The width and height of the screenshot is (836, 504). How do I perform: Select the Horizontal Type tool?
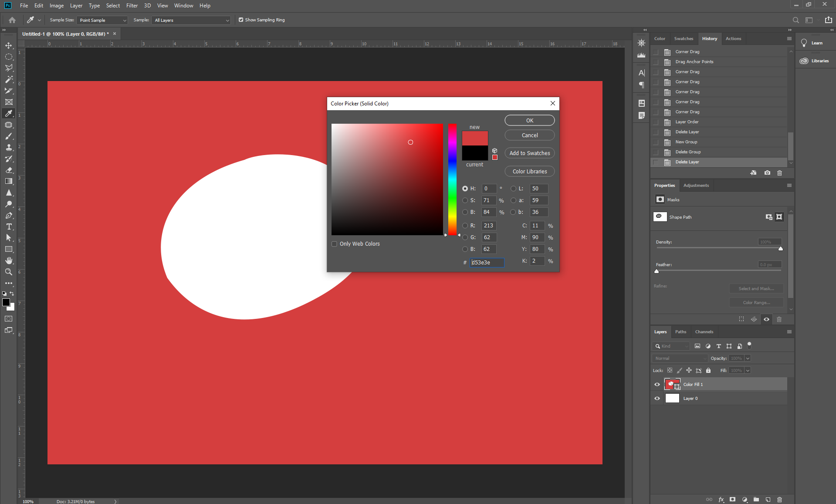pyautogui.click(x=9, y=227)
